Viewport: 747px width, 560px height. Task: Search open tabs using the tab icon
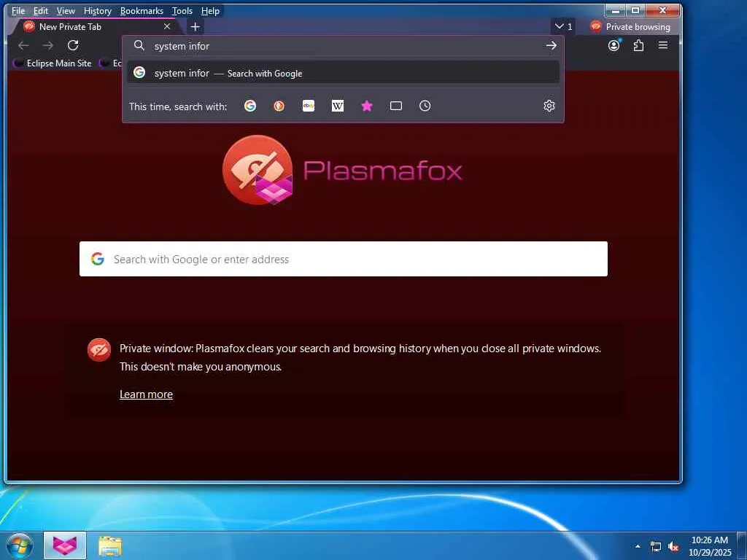coord(396,106)
